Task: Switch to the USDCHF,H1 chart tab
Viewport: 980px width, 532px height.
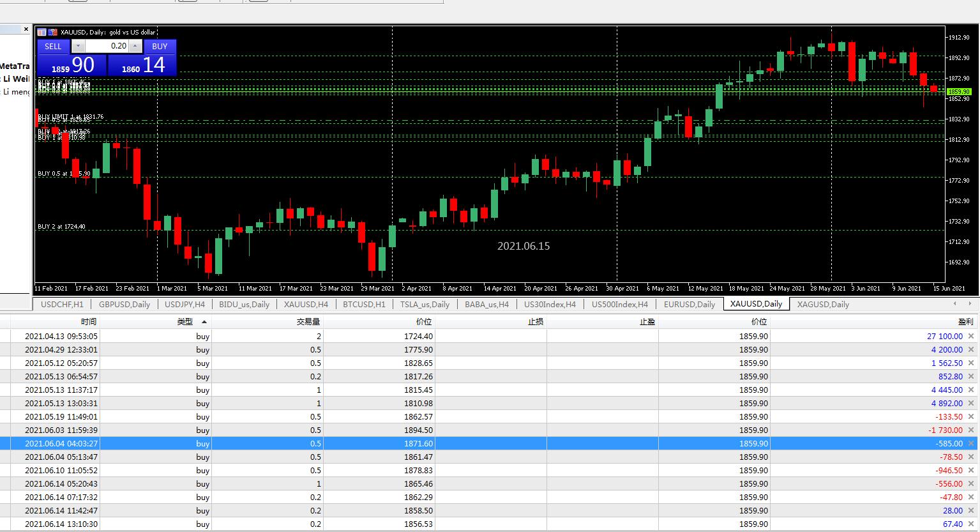Action: (x=62, y=304)
